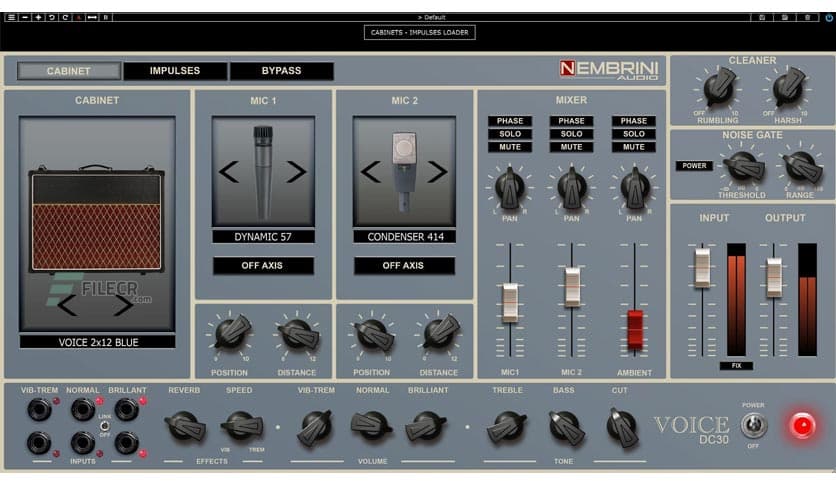Click the Mic 2 mixer fader handle

572,287
